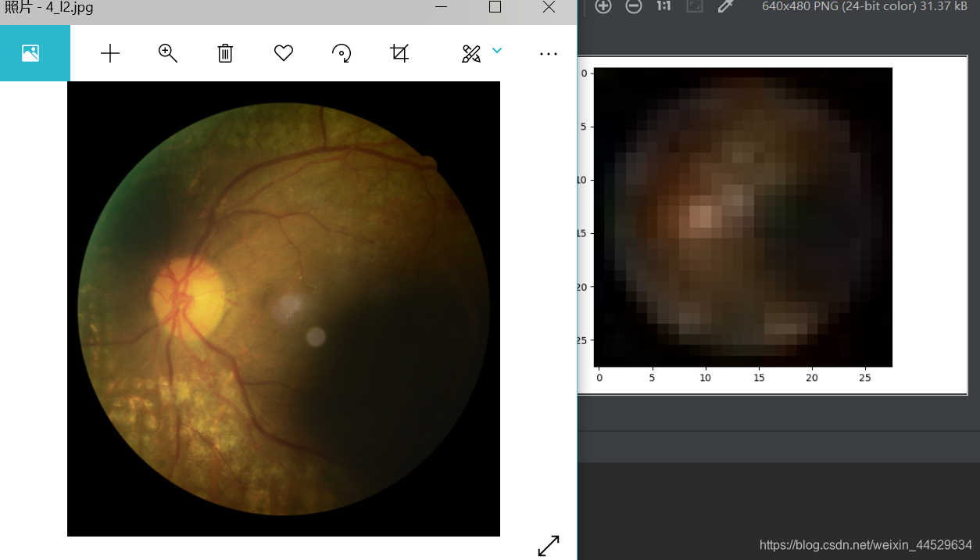The image size is (980, 560).
Task: Set actual size 1:1 in image viewer
Action: coord(663,6)
